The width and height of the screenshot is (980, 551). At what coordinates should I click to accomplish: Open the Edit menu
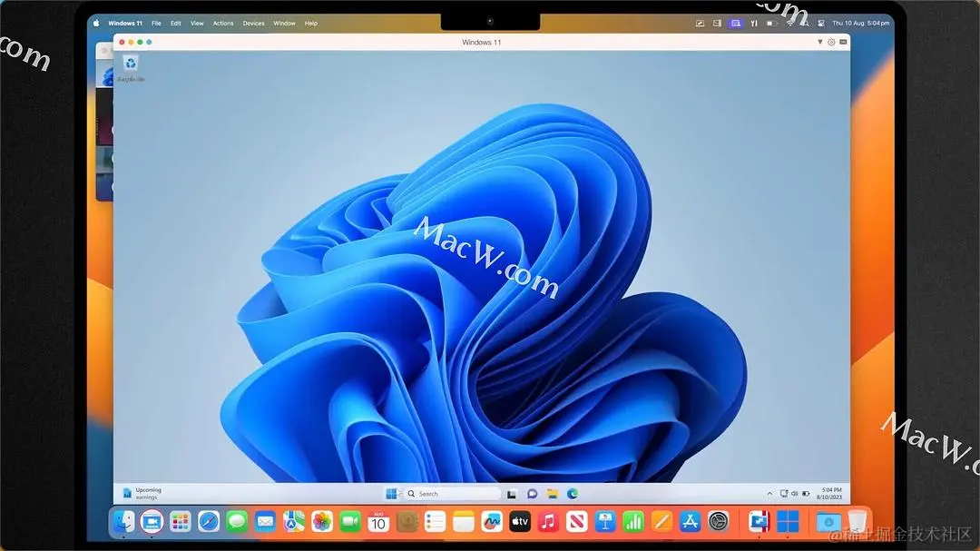click(176, 23)
